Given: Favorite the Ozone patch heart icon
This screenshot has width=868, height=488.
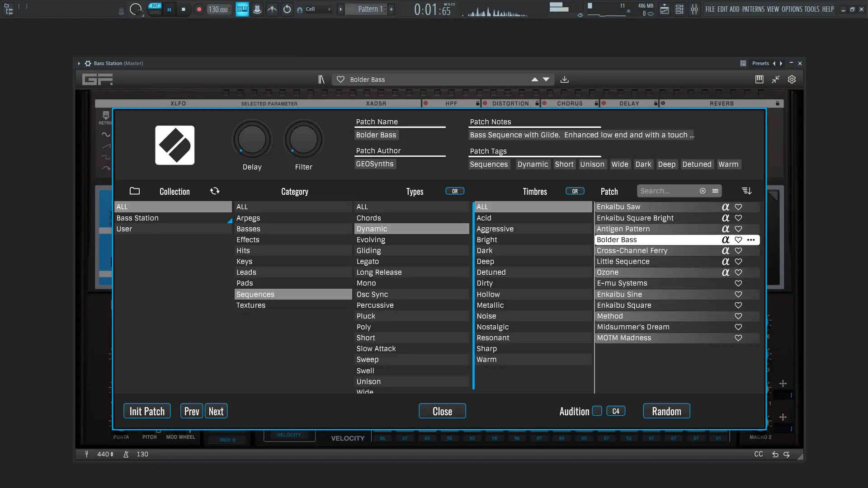Looking at the screenshot, I should point(738,272).
